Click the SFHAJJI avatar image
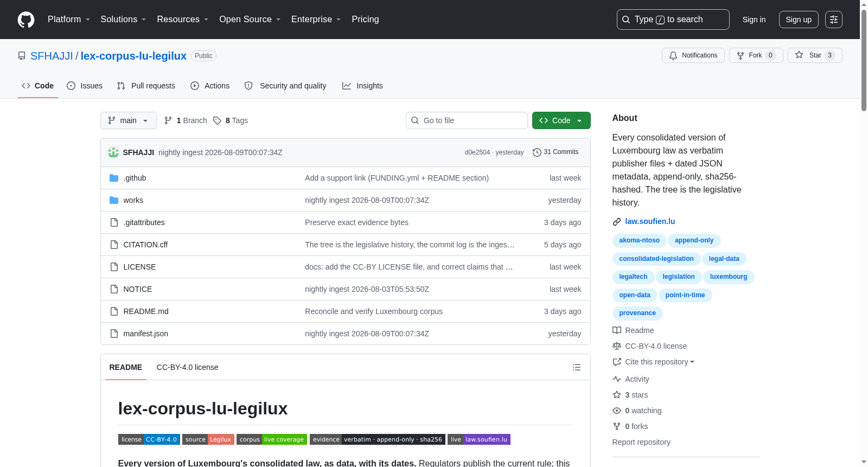 coord(113,152)
